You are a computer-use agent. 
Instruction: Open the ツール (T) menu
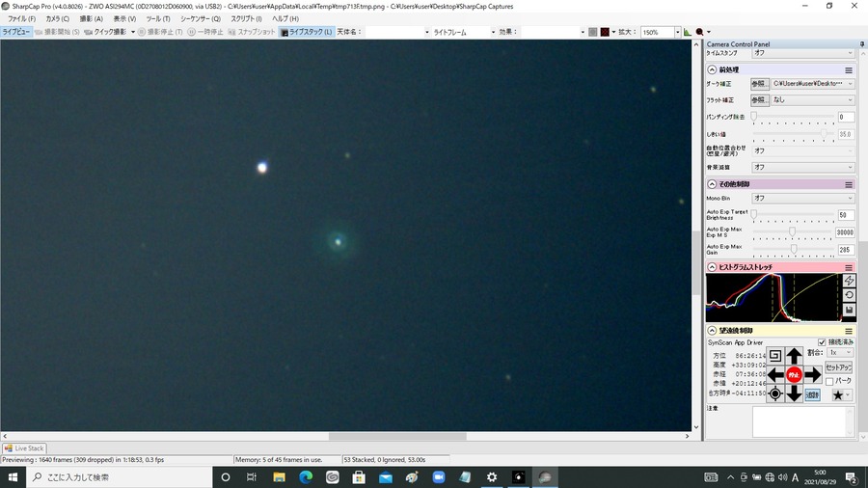click(x=158, y=19)
